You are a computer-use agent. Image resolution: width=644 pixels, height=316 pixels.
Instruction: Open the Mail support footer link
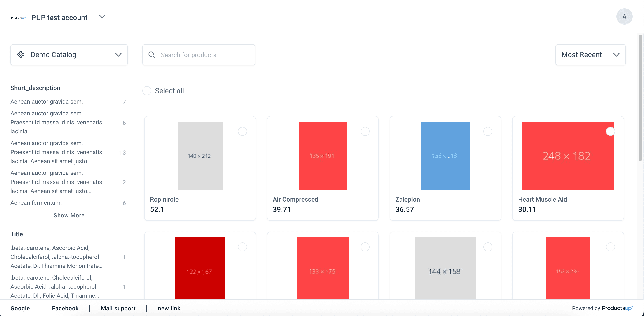118,308
